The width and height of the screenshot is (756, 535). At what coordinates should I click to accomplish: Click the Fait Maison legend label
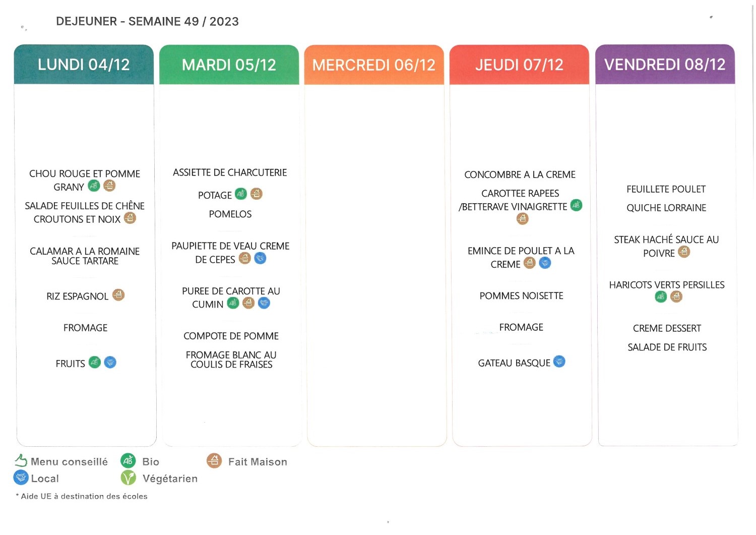click(x=258, y=461)
